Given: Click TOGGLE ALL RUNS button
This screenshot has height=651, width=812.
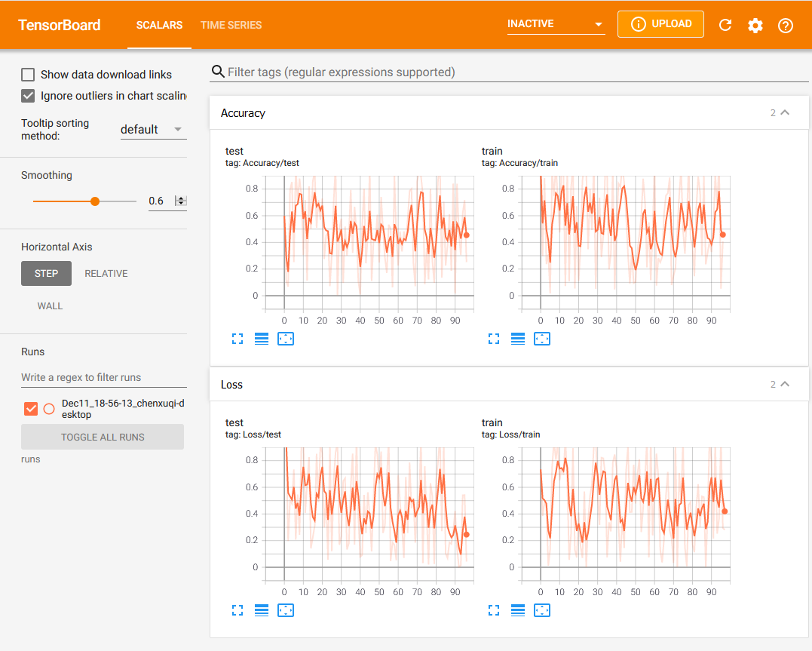Looking at the screenshot, I should (x=103, y=437).
